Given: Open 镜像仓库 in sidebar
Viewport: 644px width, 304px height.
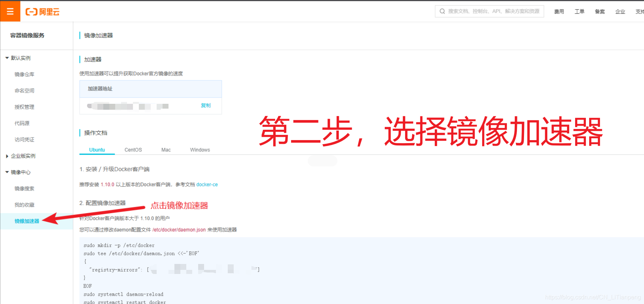Looking at the screenshot, I should 24,74.
